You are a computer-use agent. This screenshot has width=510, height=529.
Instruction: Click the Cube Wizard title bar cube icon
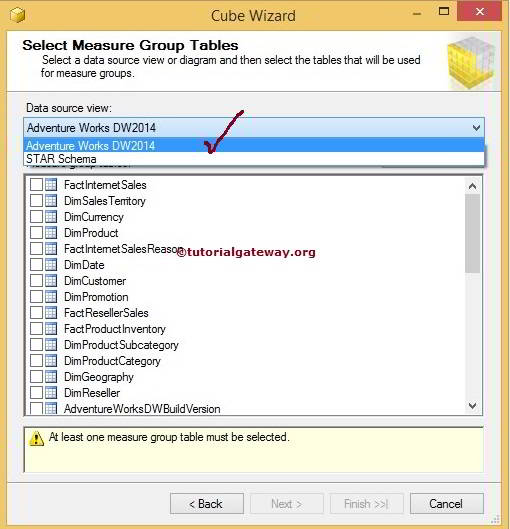pos(18,15)
